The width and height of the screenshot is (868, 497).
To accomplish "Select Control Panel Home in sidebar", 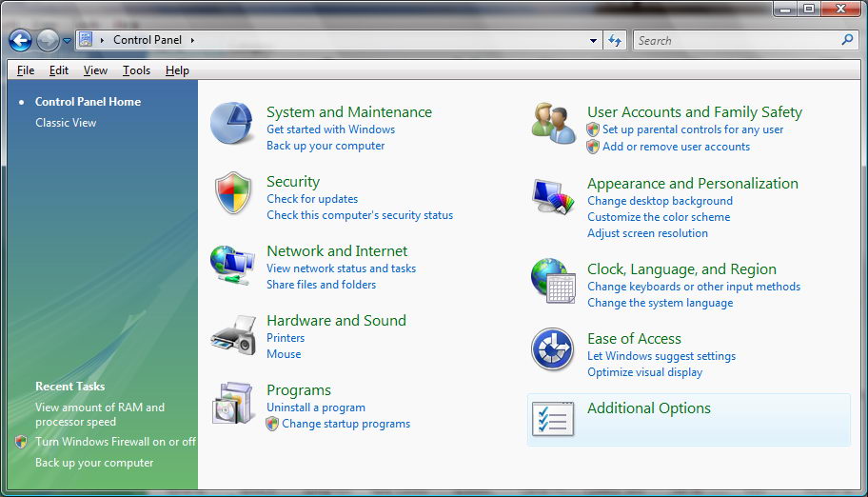I will pos(88,101).
